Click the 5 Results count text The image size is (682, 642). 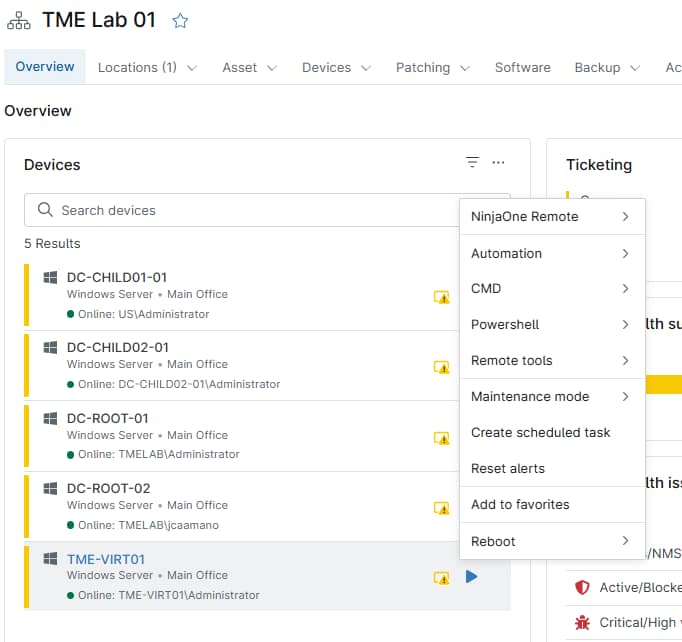click(x=52, y=244)
